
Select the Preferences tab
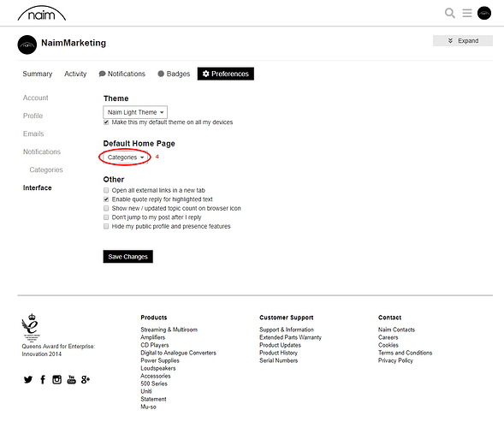click(226, 74)
